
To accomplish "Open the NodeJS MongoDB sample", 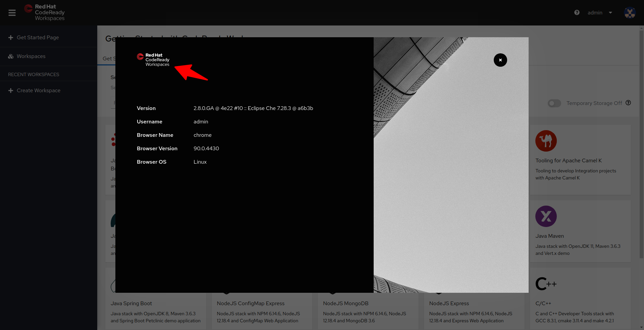I will tap(345, 304).
